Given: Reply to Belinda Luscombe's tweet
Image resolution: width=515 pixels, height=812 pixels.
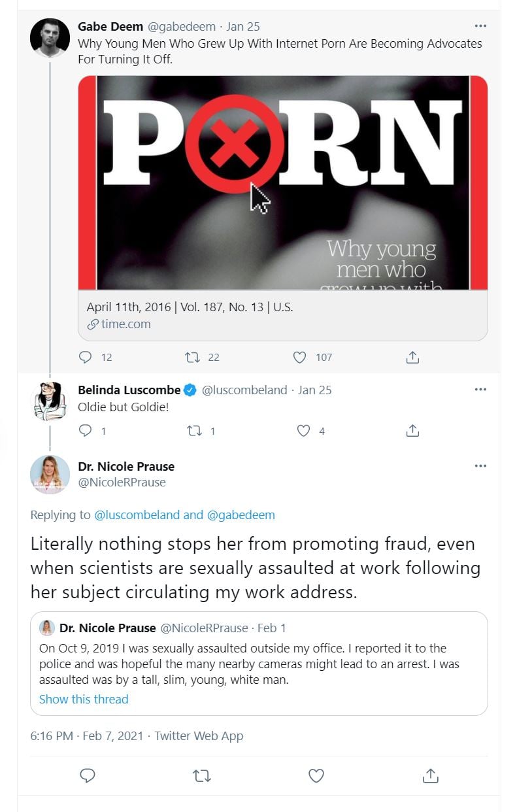Looking at the screenshot, I should pyautogui.click(x=86, y=431).
